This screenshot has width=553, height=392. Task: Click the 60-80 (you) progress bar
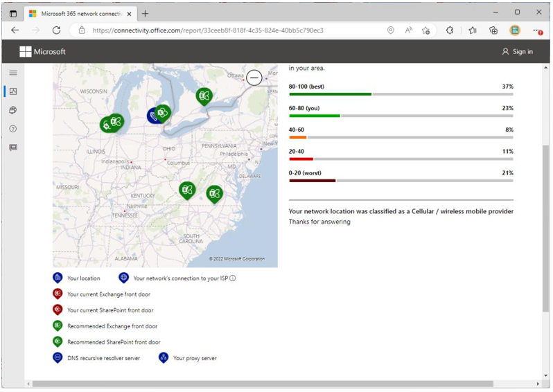(x=401, y=116)
